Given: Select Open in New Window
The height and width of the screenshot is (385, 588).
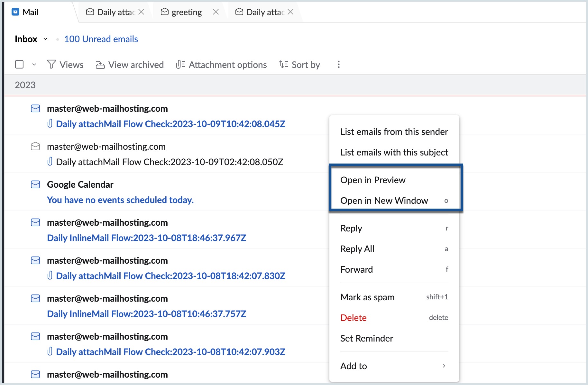Looking at the screenshot, I should [394, 201].
